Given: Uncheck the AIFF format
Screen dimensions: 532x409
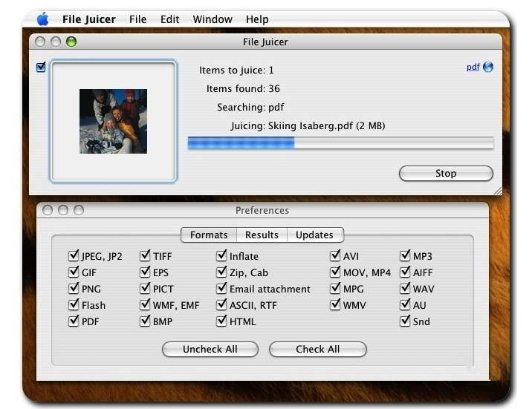Looking at the screenshot, I should 405,272.
